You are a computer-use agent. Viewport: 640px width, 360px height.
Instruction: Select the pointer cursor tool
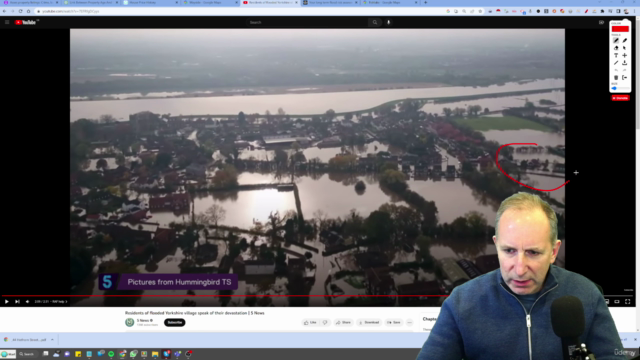[x=624, y=48]
